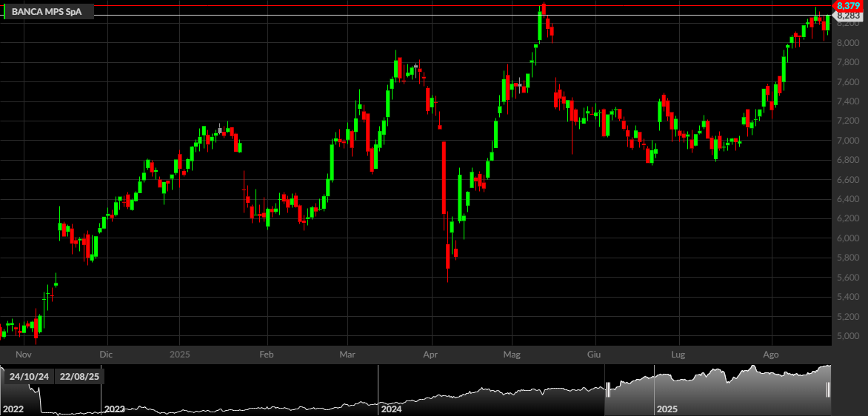Click the green marker beside BANCA MPS SpA

tap(4, 11)
